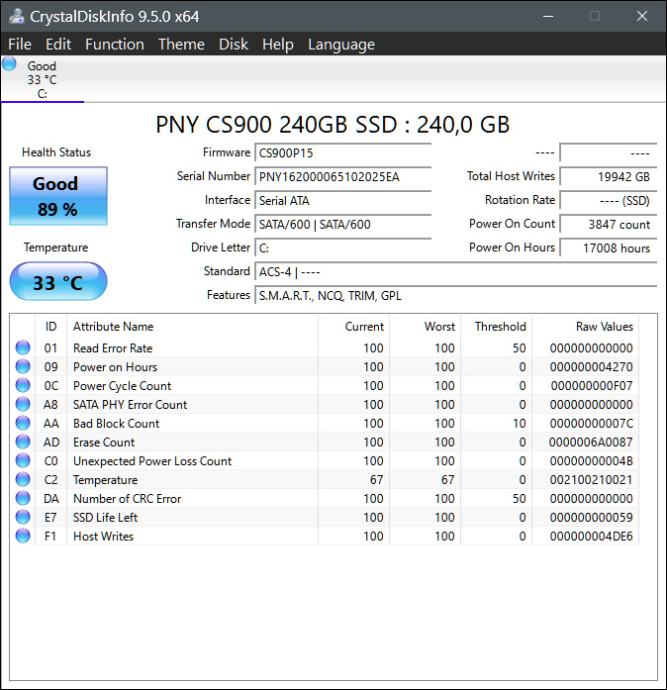Close the CrystalDiskInfo window
Viewport: 667px width, 690px height.
[x=642, y=16]
